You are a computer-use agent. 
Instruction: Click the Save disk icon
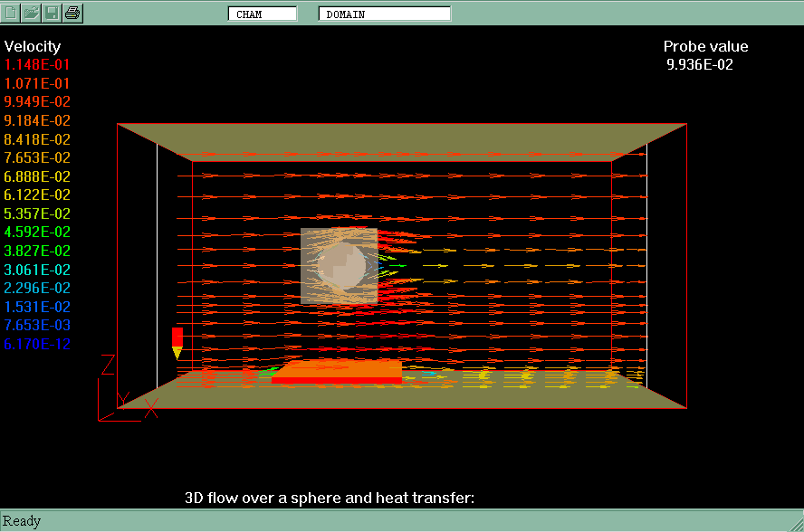click(x=52, y=13)
